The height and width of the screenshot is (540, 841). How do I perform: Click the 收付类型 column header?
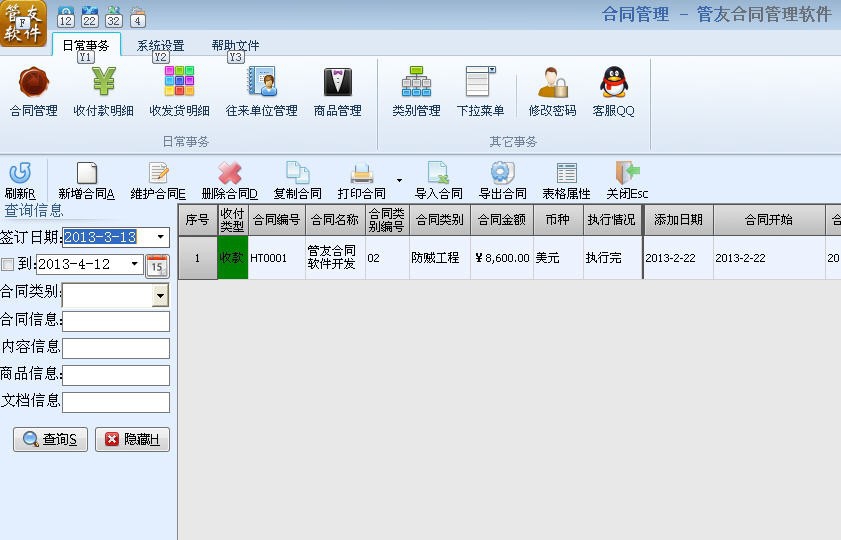point(233,220)
